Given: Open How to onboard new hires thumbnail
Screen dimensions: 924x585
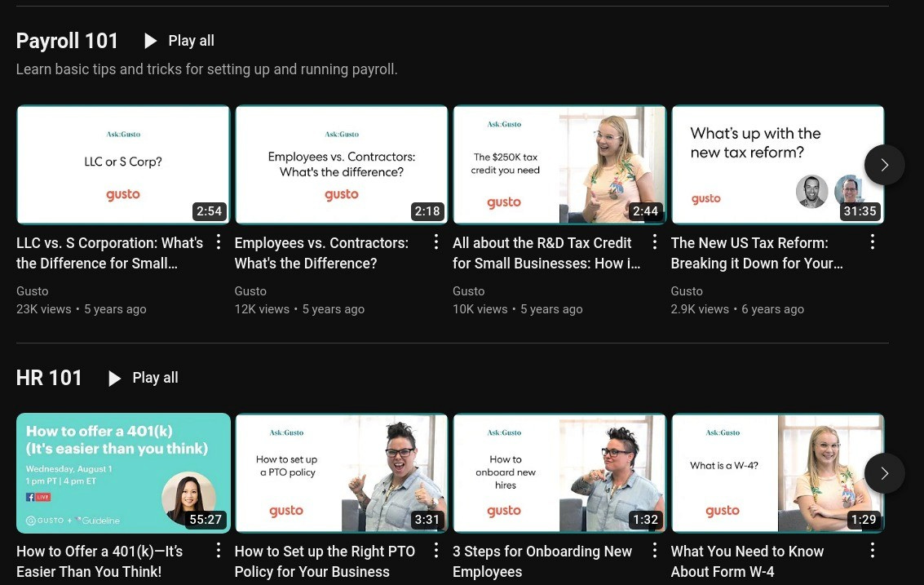Looking at the screenshot, I should tap(559, 473).
